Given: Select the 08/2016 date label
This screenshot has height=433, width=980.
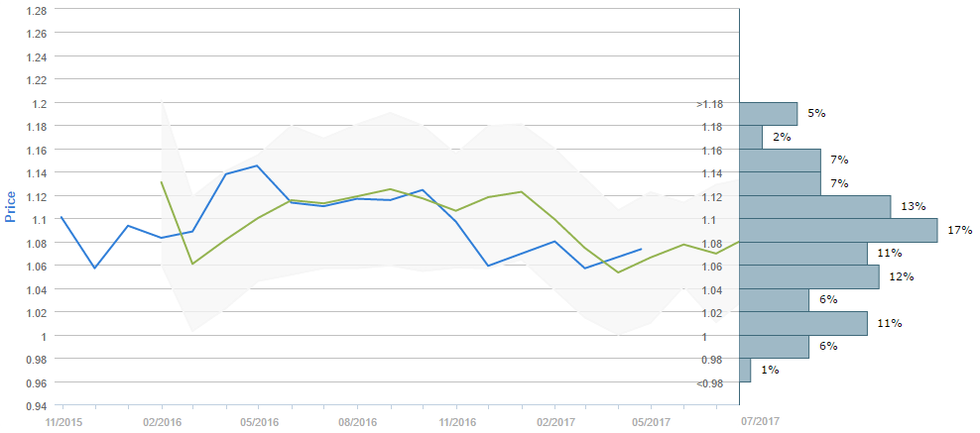Looking at the screenshot, I should tap(356, 420).
